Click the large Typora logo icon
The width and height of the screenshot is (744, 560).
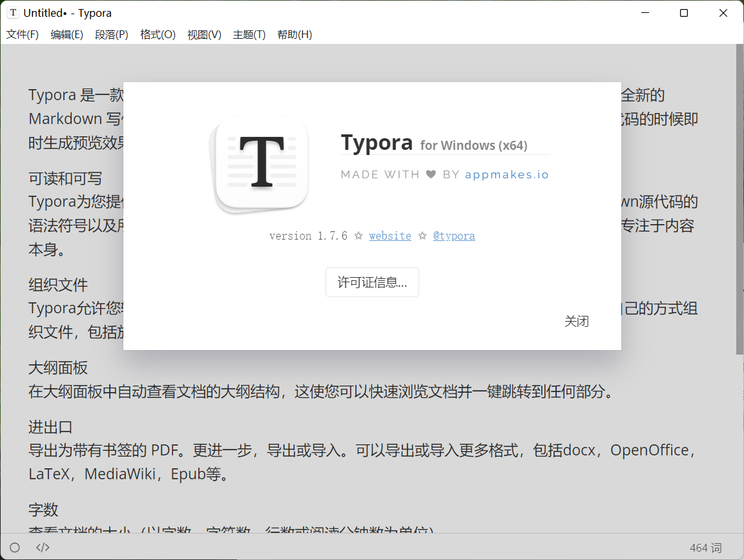pyautogui.click(x=259, y=165)
